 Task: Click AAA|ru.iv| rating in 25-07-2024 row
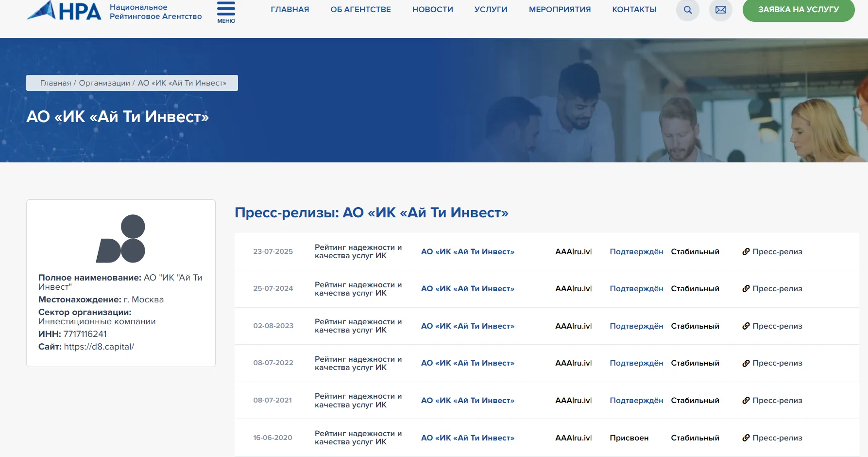point(574,288)
